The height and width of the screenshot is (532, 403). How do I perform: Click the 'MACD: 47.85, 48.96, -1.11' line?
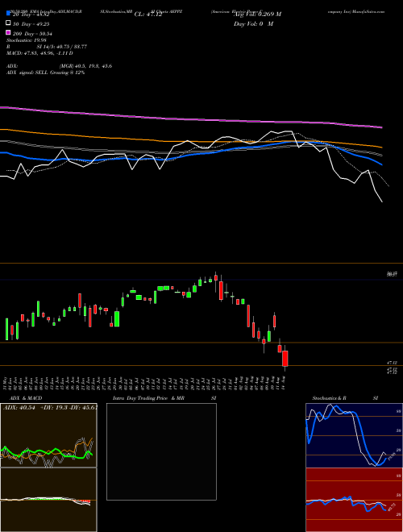[x=39, y=53]
